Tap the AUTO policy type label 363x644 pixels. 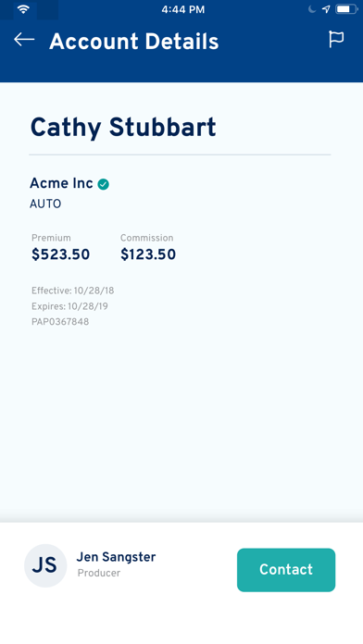click(x=45, y=204)
